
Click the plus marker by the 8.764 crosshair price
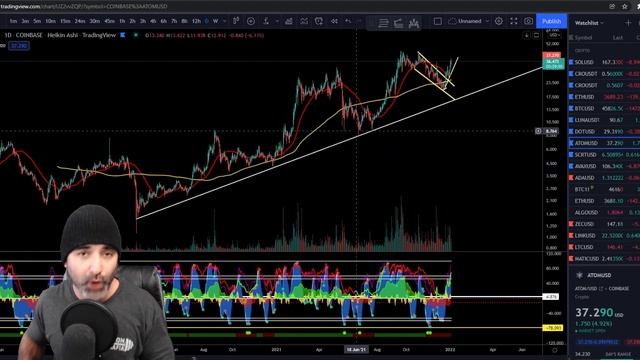point(538,131)
